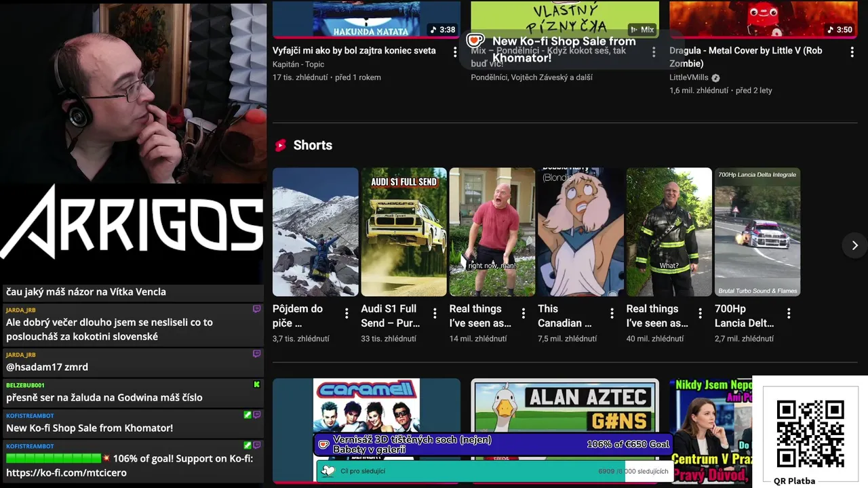This screenshot has height=488, width=868.
Task: Open 700Hp Lancia Delta Integrale short thumbnail
Action: tap(757, 232)
